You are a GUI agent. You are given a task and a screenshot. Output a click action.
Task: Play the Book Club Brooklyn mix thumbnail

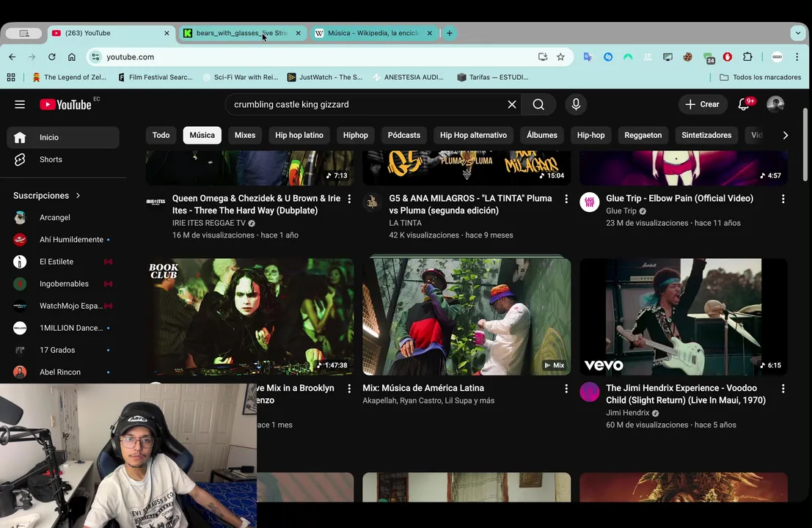pyautogui.click(x=250, y=317)
